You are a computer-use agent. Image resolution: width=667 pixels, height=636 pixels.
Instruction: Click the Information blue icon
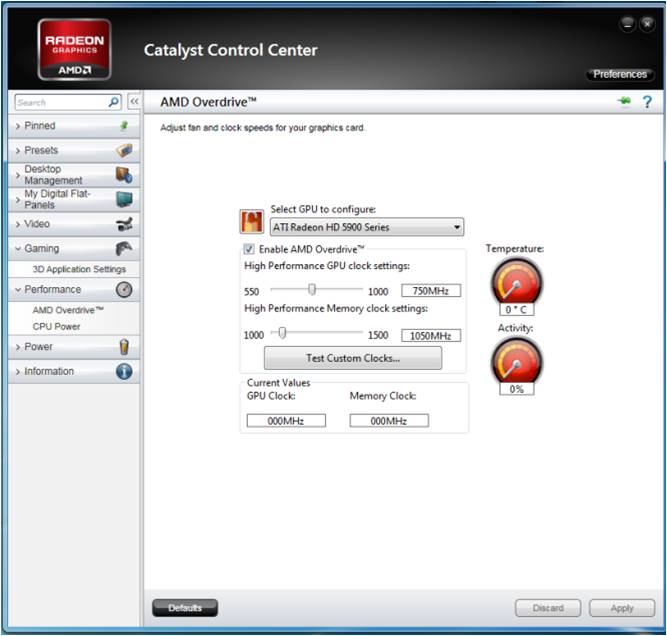[x=124, y=371]
